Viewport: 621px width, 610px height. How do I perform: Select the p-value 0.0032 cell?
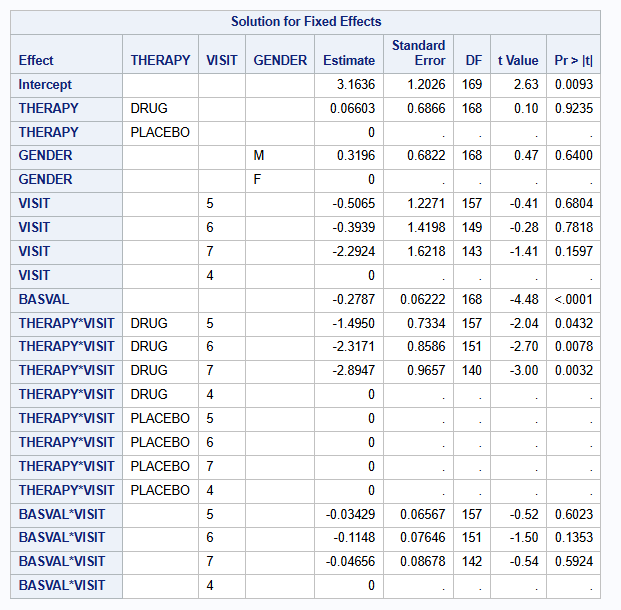click(574, 371)
